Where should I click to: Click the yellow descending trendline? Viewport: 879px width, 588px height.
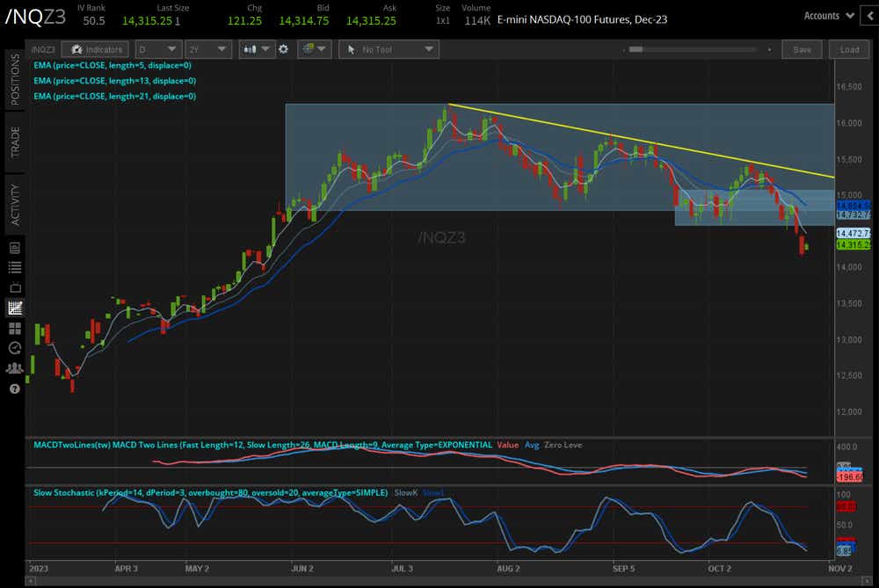(642, 141)
